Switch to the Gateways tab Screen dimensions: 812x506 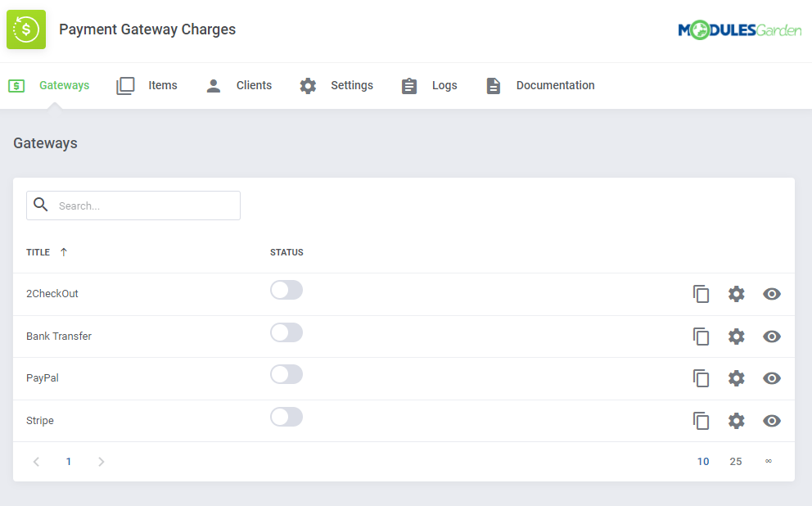tap(64, 85)
